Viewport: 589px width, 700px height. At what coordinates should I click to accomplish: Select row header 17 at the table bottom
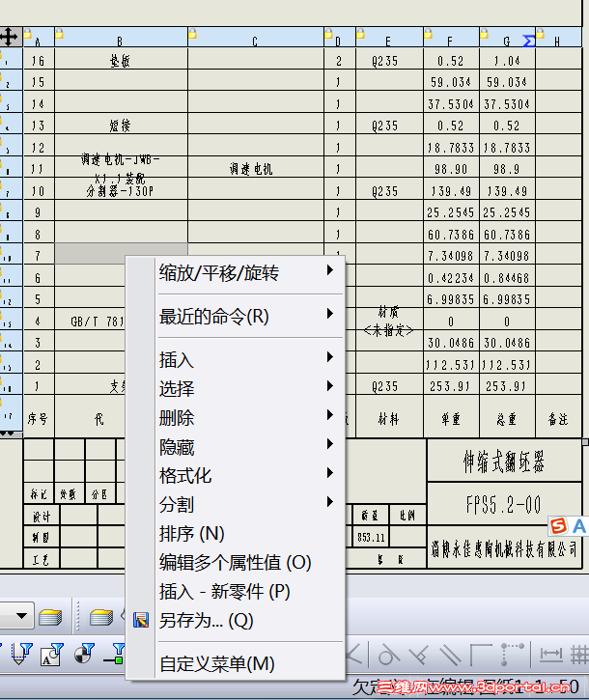pos(11,414)
